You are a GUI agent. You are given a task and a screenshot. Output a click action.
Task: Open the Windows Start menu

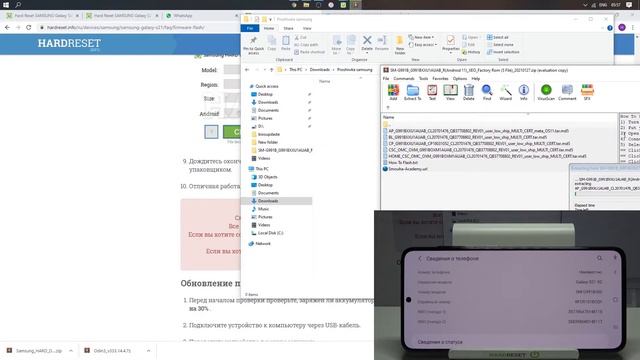tap(6, 5)
